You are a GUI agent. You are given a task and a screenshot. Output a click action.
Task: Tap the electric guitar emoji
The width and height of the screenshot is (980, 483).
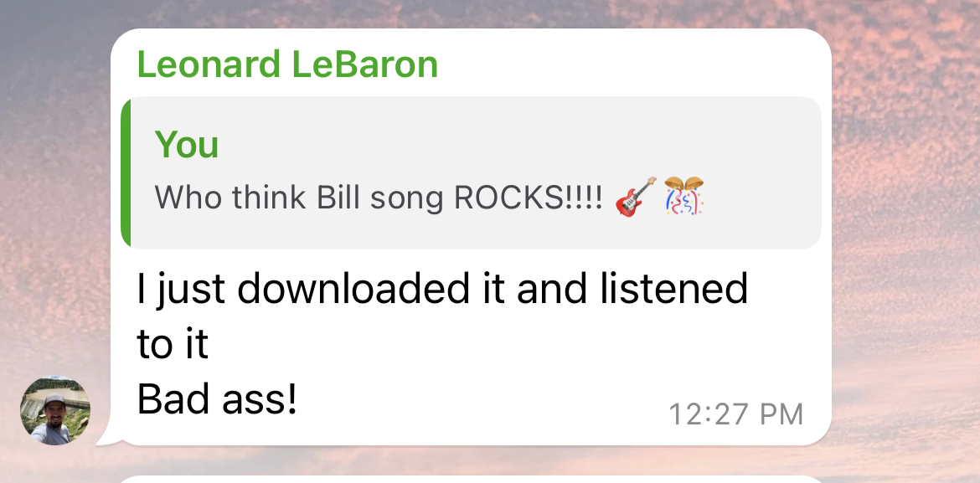click(x=636, y=196)
